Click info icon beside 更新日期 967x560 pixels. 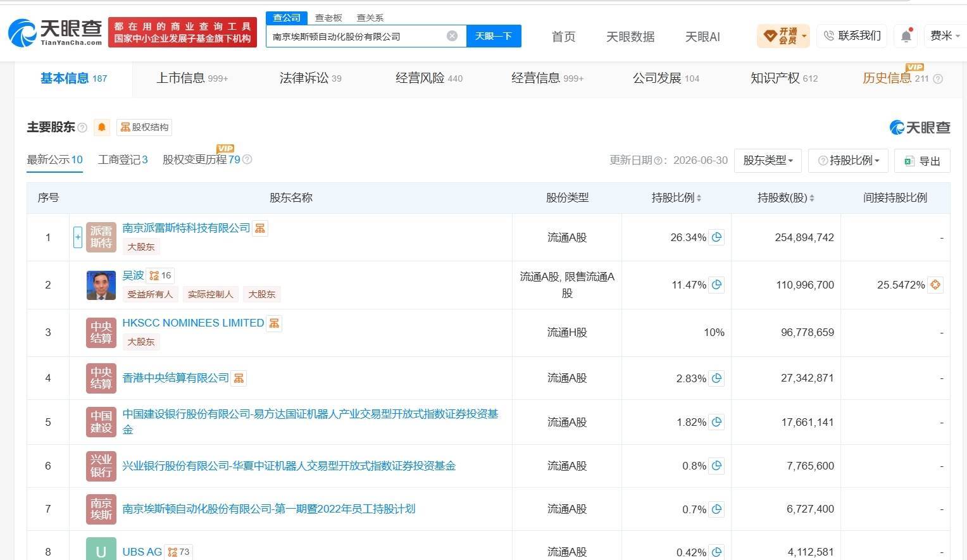tap(658, 161)
